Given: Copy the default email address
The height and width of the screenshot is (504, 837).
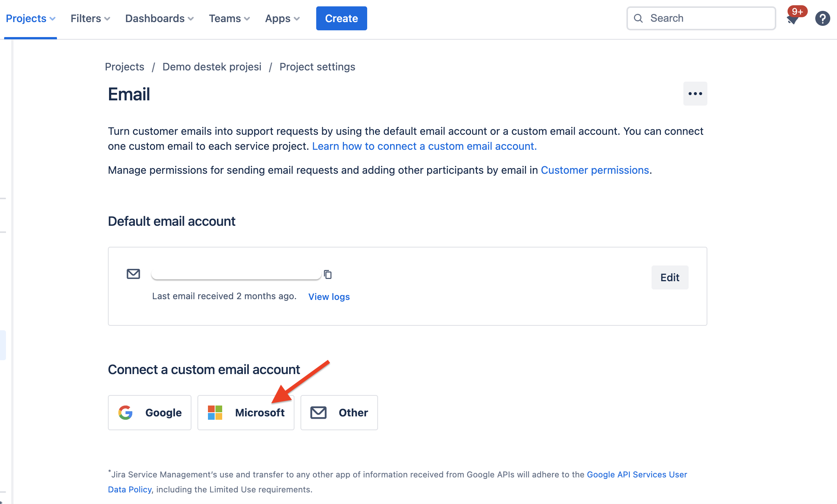Looking at the screenshot, I should pos(328,274).
